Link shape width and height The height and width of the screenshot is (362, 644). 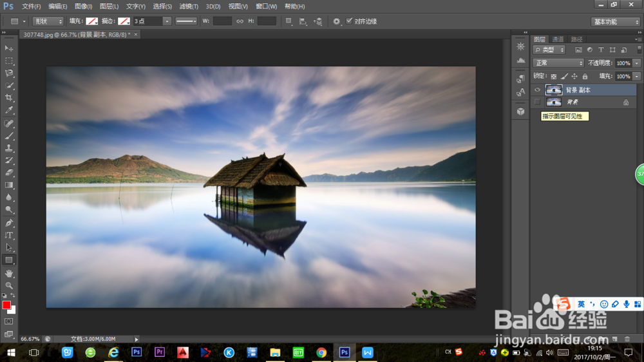(240, 21)
